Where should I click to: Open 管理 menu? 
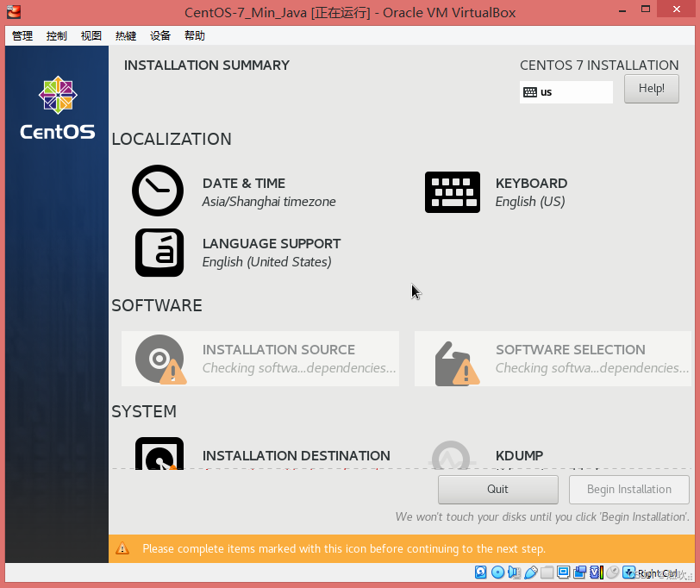coord(22,35)
